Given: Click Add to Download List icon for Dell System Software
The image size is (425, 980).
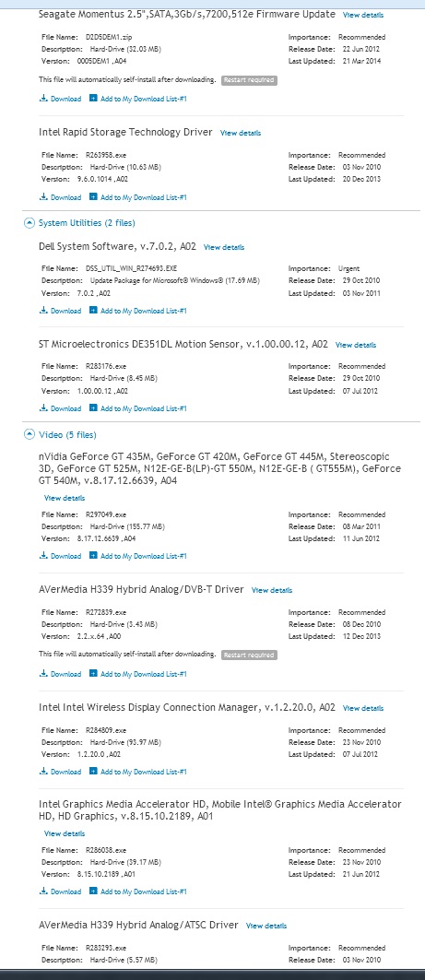Looking at the screenshot, I should 93,310.
